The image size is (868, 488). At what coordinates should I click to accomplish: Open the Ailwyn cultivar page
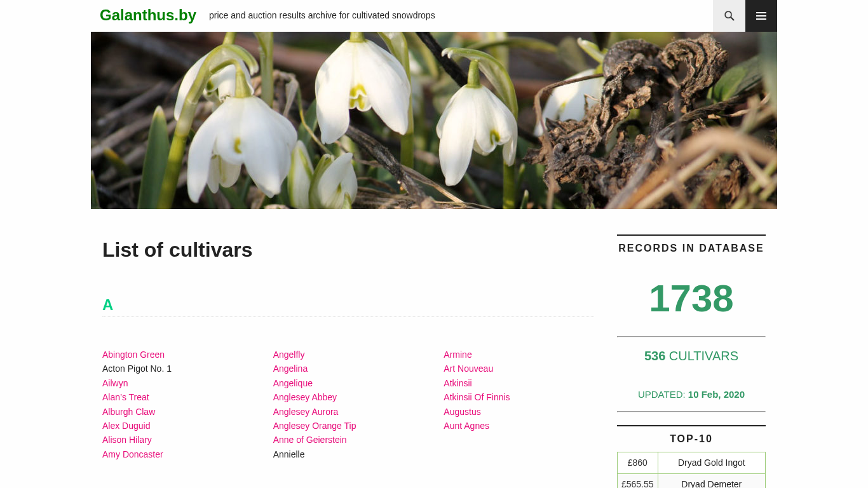[x=115, y=383]
